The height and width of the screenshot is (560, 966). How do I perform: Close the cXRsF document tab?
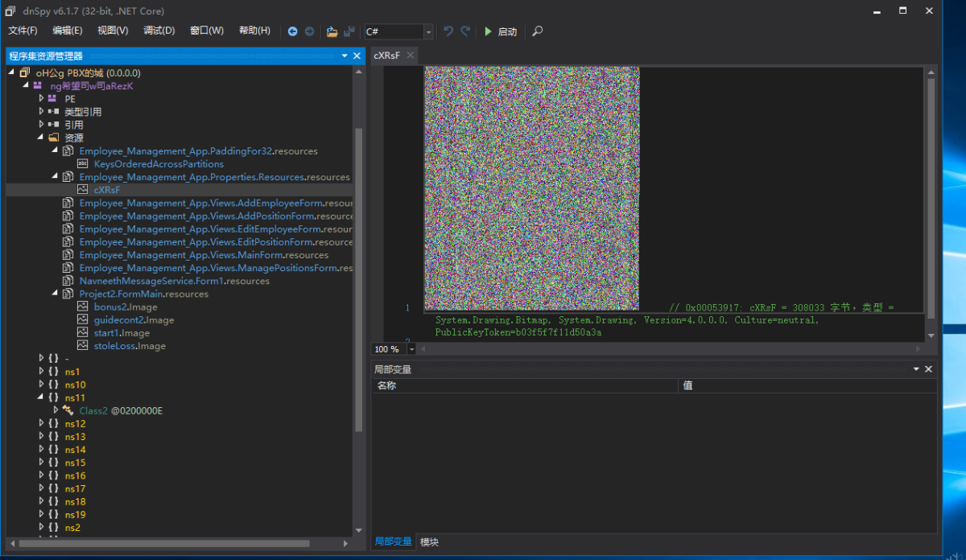coord(410,55)
